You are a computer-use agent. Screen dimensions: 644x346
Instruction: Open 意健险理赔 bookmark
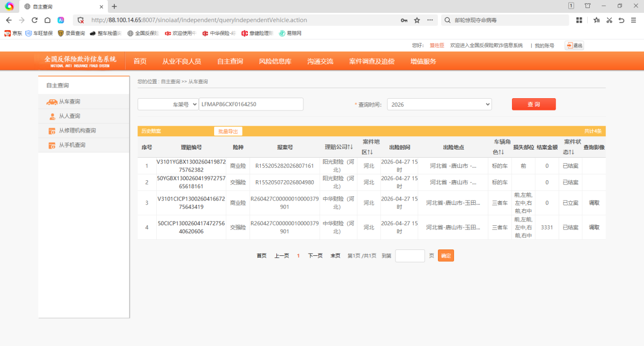(257, 33)
